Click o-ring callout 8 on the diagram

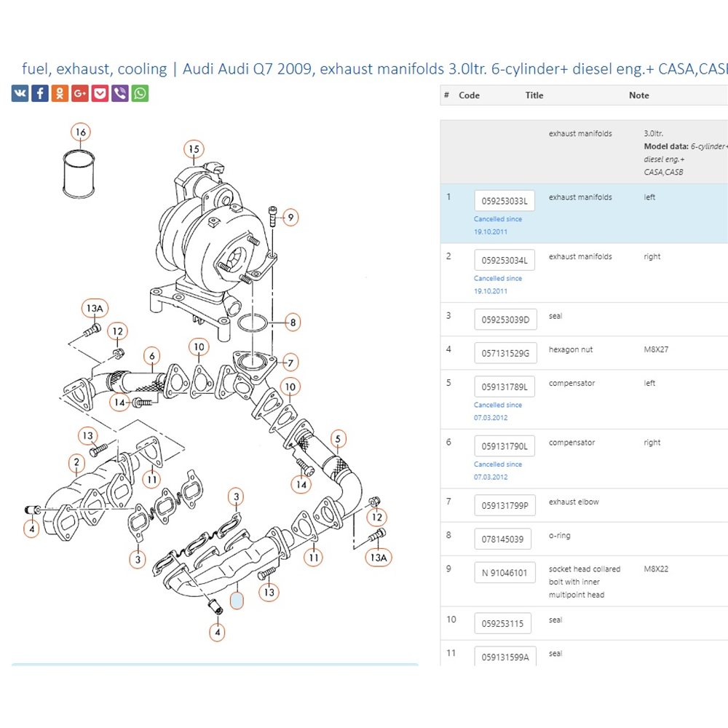tap(293, 323)
